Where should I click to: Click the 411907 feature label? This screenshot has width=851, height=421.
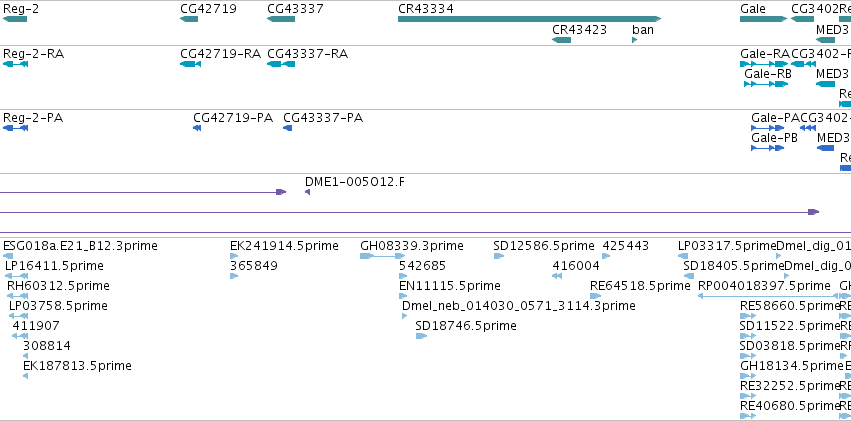click(x=36, y=326)
